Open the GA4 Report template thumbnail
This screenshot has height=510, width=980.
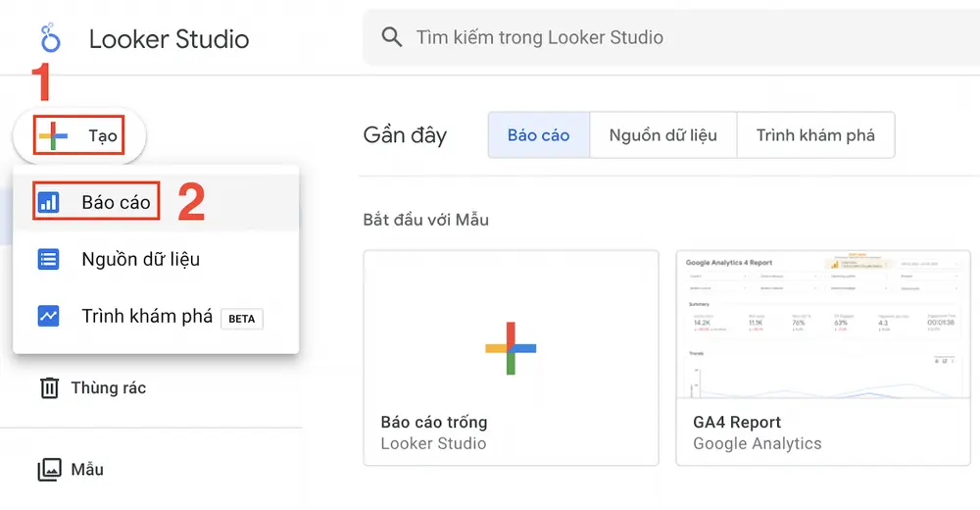(x=823, y=325)
